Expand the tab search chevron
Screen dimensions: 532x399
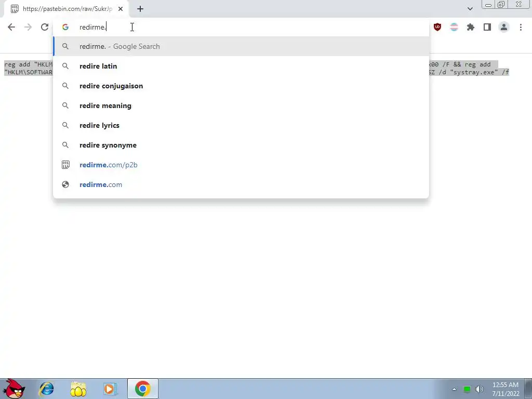coord(470,9)
